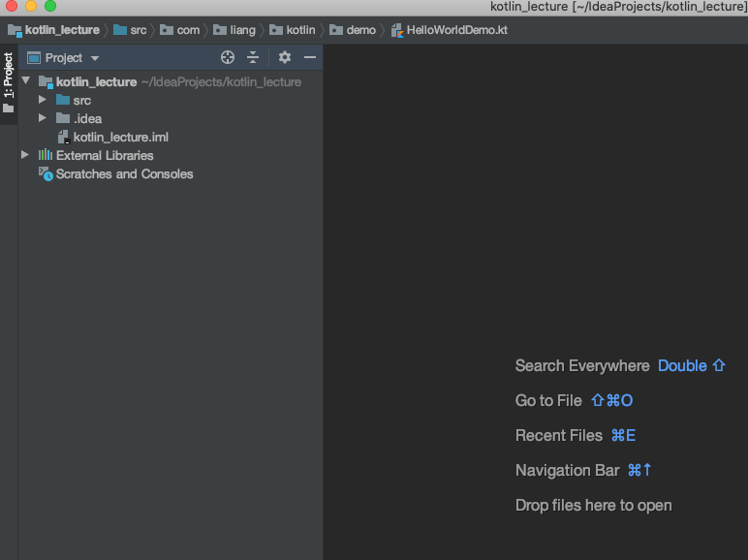Click the kotlin_lecture module icon in the tree
Viewport: 748px width, 560px height.
(x=46, y=82)
